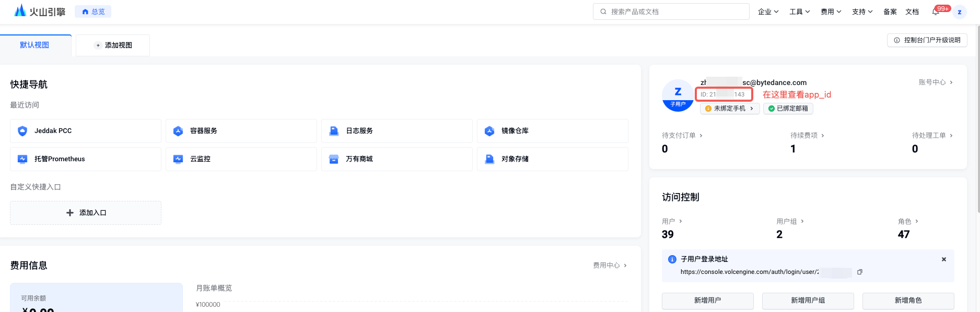Expand the 工具 dropdown menu
980x312 pixels.
799,12
